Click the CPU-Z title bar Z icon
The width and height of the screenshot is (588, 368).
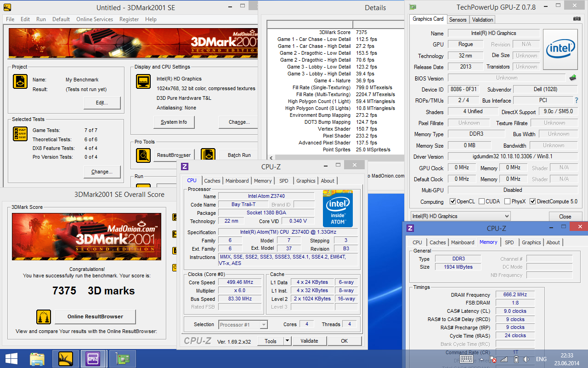click(185, 167)
